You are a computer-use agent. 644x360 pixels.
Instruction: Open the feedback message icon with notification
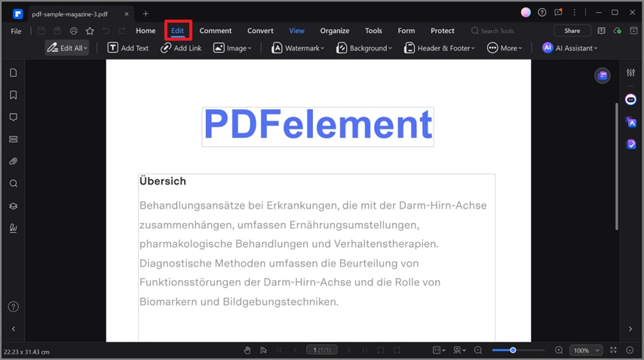(558, 12)
